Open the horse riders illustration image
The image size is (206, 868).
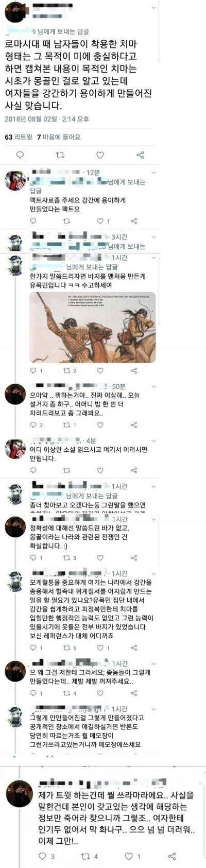[92, 327]
